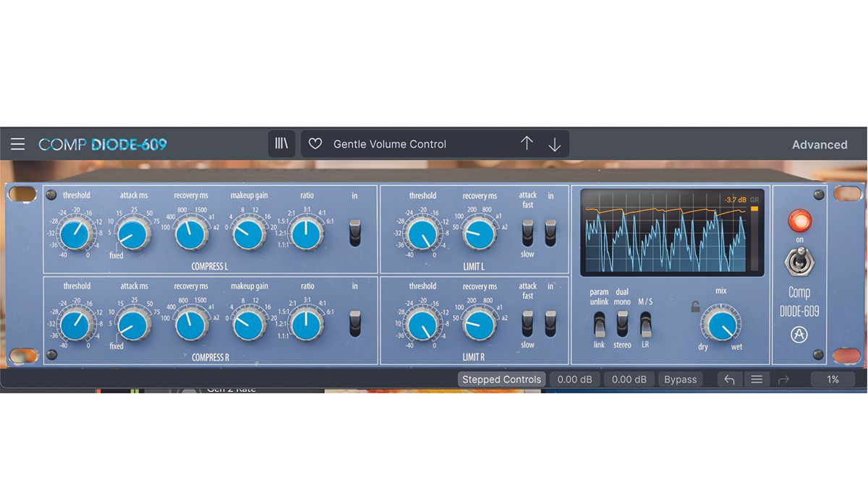Screen dimensions: 868x488
Task: Click the second 0.00 dB value
Action: click(629, 379)
